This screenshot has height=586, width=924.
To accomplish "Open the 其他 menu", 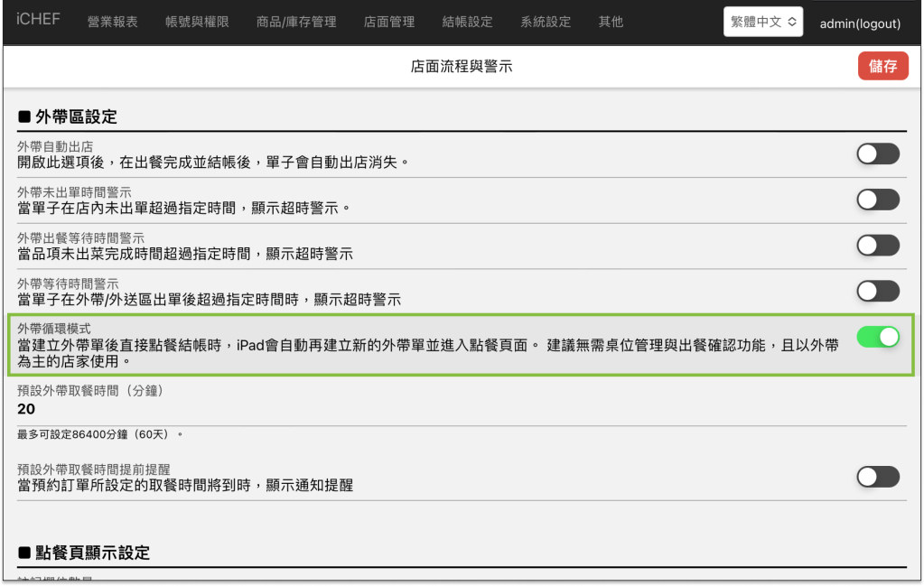I will pyautogui.click(x=611, y=22).
